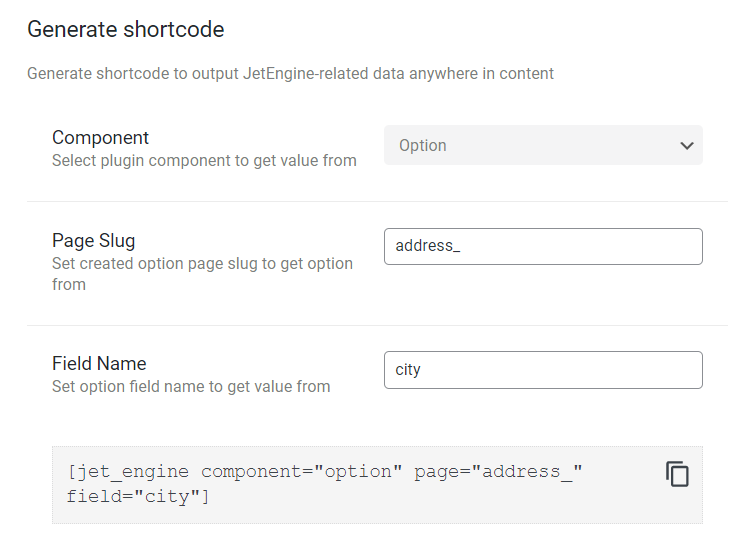Screen dimensions: 740x559
Task: Click 'Set option field name' hint text
Action: [191, 387]
